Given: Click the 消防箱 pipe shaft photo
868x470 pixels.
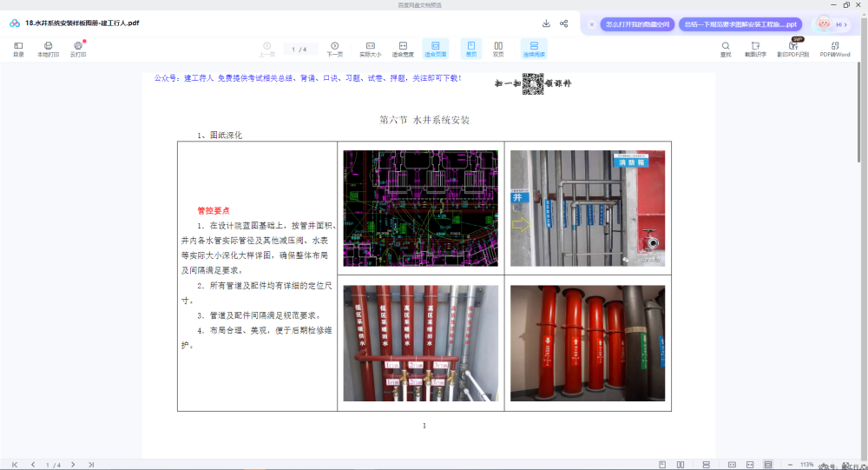Looking at the screenshot, I should click(588, 209).
